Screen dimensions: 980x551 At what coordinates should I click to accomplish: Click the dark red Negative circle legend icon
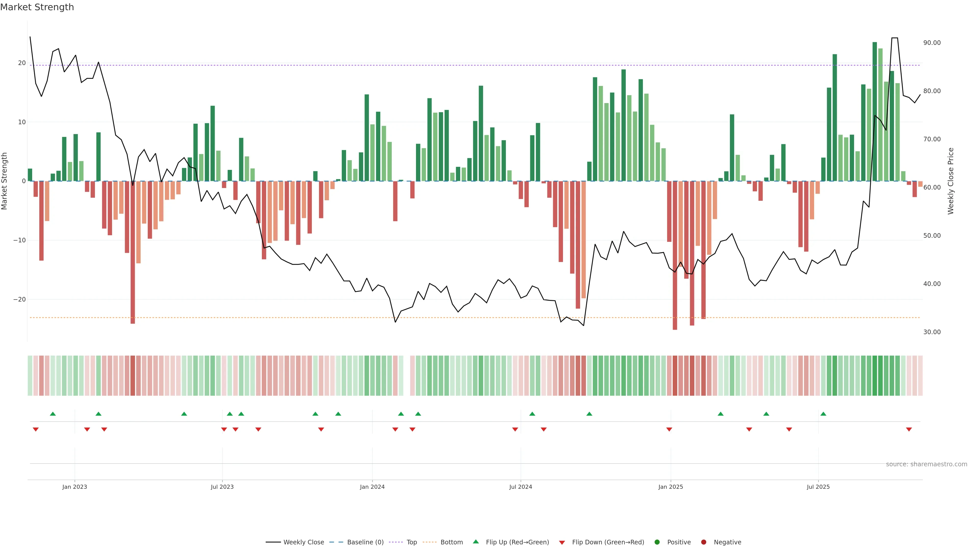pyautogui.click(x=703, y=542)
